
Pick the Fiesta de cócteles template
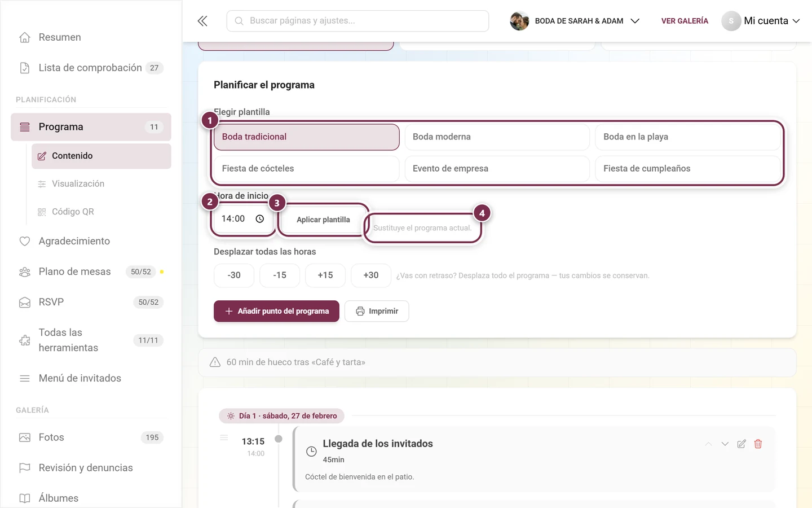point(307,169)
